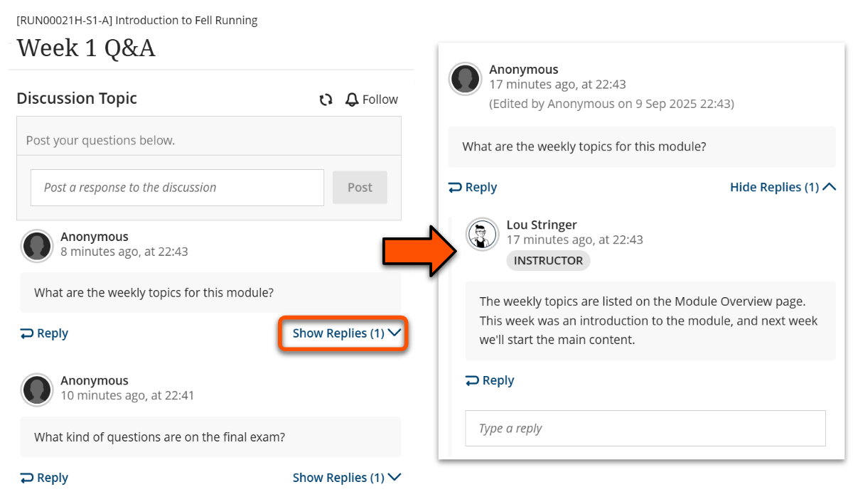The image size is (853, 504).
Task: Click Reply under Lou Stringer's answer
Action: tap(490, 380)
